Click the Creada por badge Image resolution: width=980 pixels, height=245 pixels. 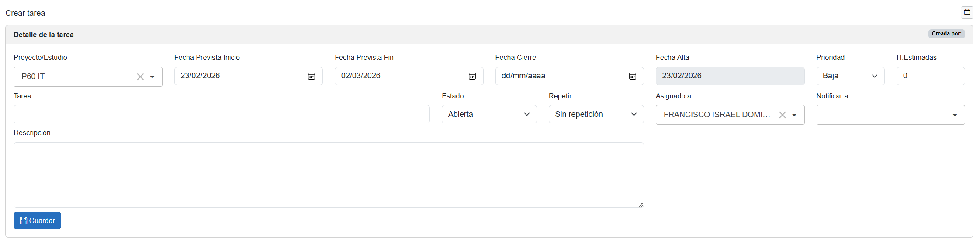pyautogui.click(x=946, y=34)
